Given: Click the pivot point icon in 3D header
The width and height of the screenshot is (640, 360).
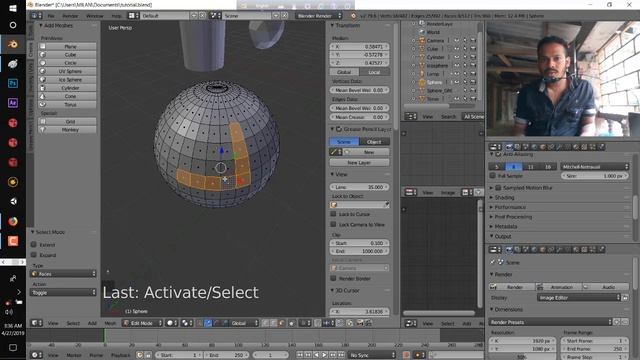Looking at the screenshot, I should pos(187,323).
